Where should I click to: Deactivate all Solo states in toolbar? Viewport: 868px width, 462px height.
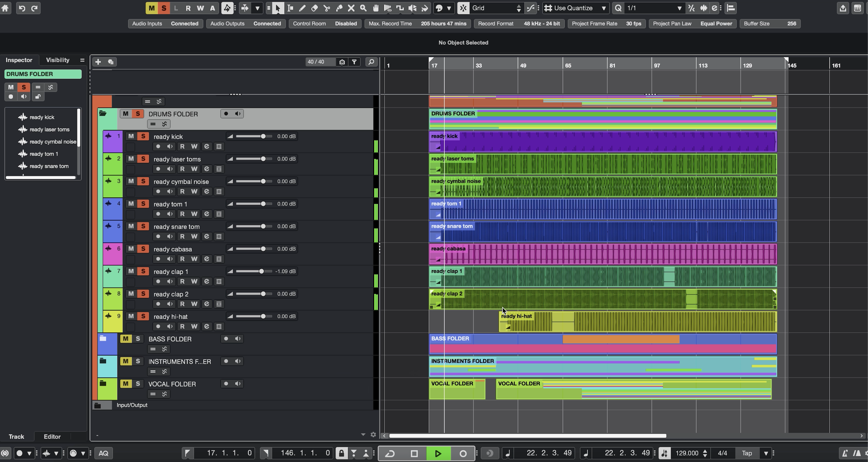click(164, 8)
